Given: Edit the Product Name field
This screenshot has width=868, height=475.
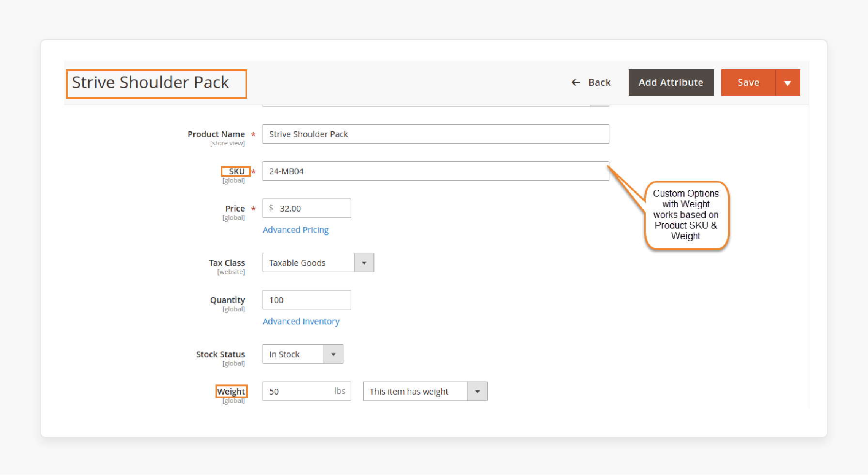Looking at the screenshot, I should click(x=435, y=134).
